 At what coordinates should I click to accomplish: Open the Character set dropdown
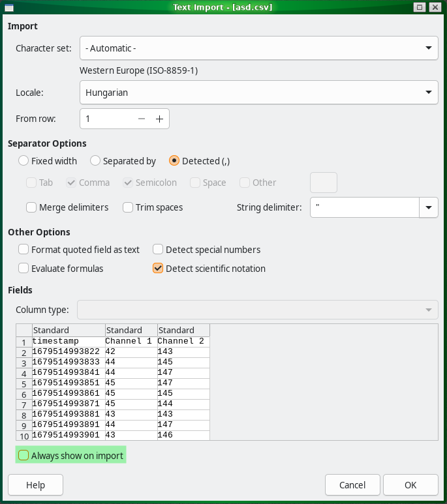258,48
